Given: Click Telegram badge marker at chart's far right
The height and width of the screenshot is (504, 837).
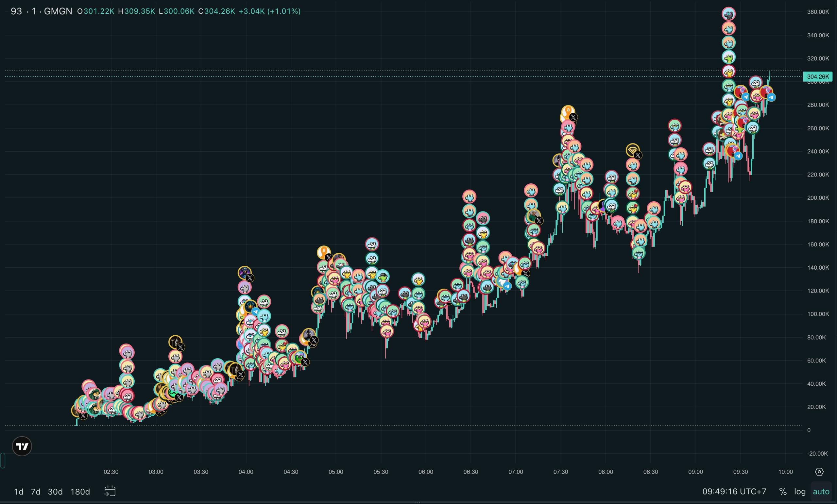Looking at the screenshot, I should (771, 97).
